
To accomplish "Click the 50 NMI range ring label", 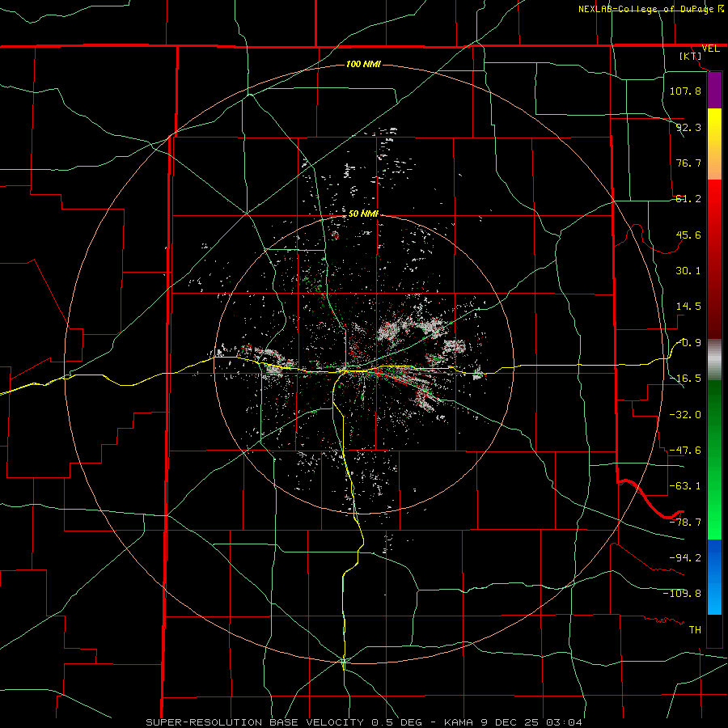I will click(363, 214).
